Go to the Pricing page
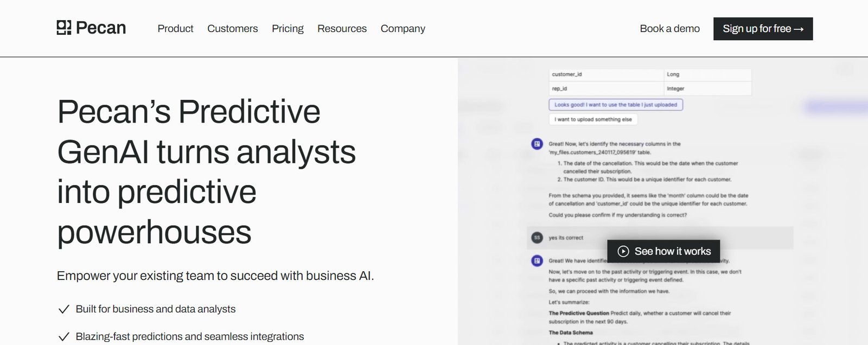Screen dimensions: 868x345 click(x=288, y=28)
